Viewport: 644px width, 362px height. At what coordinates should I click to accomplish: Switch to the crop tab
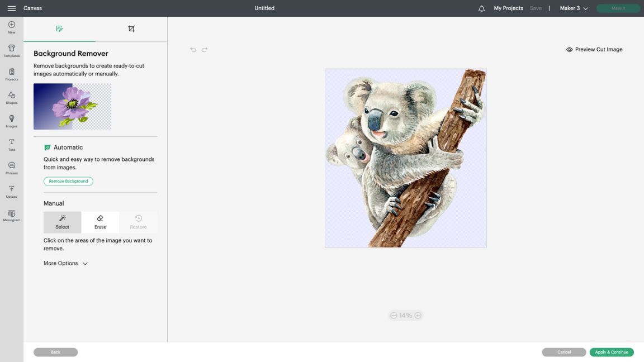[131, 28]
